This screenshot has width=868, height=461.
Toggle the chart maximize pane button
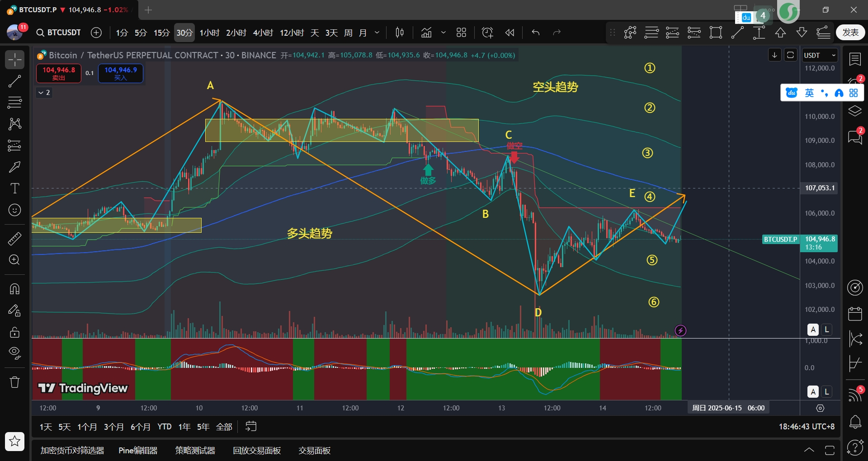pyautogui.click(x=790, y=55)
